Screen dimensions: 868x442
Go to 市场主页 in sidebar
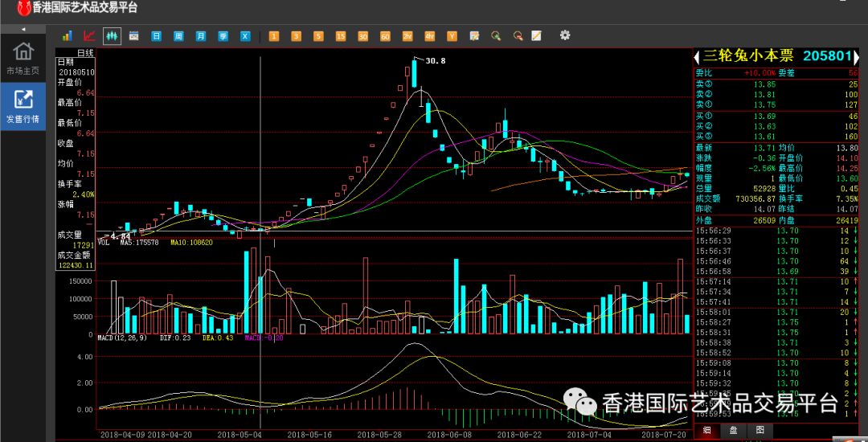(x=23, y=58)
